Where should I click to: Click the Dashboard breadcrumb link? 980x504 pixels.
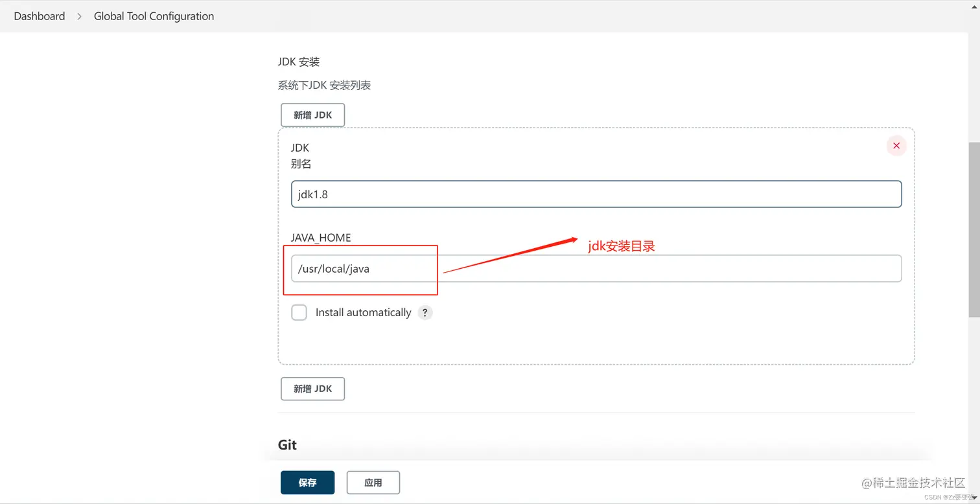pyautogui.click(x=40, y=16)
